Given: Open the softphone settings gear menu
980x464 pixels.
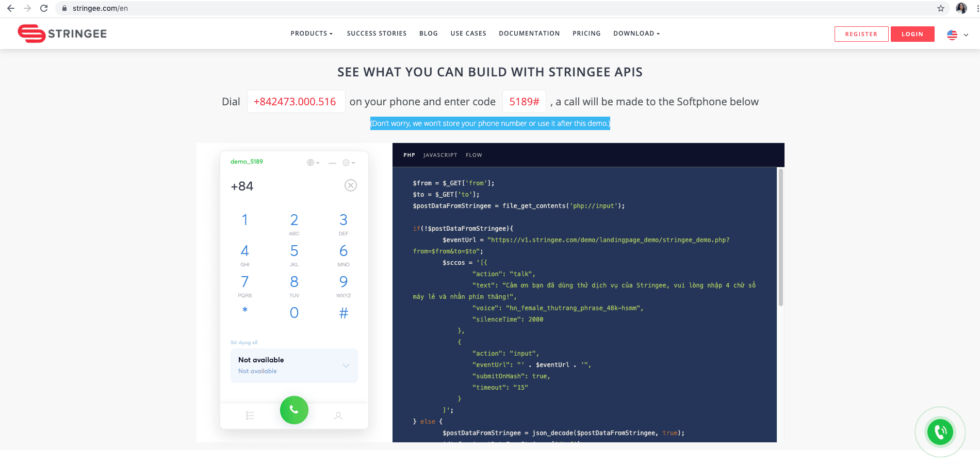Looking at the screenshot, I should [349, 163].
